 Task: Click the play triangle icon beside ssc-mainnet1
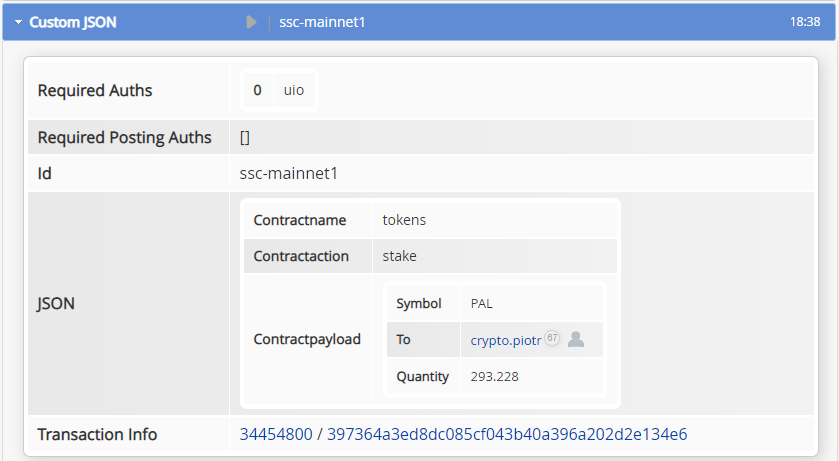click(251, 22)
